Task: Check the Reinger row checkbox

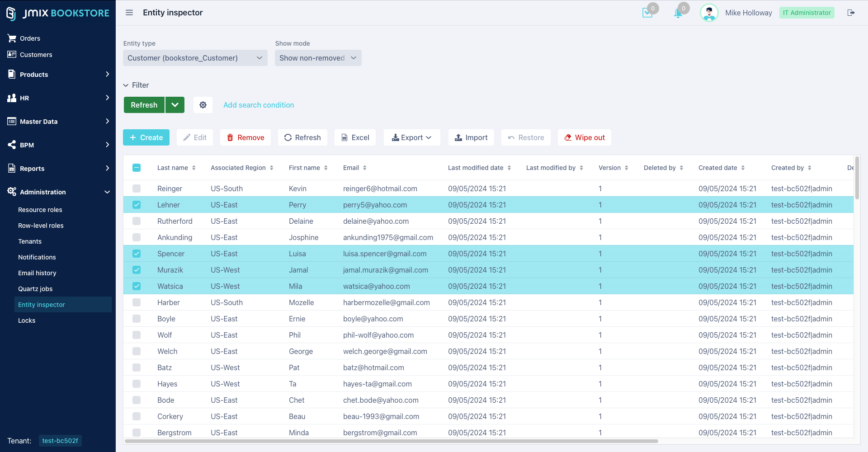Action: pyautogui.click(x=137, y=188)
